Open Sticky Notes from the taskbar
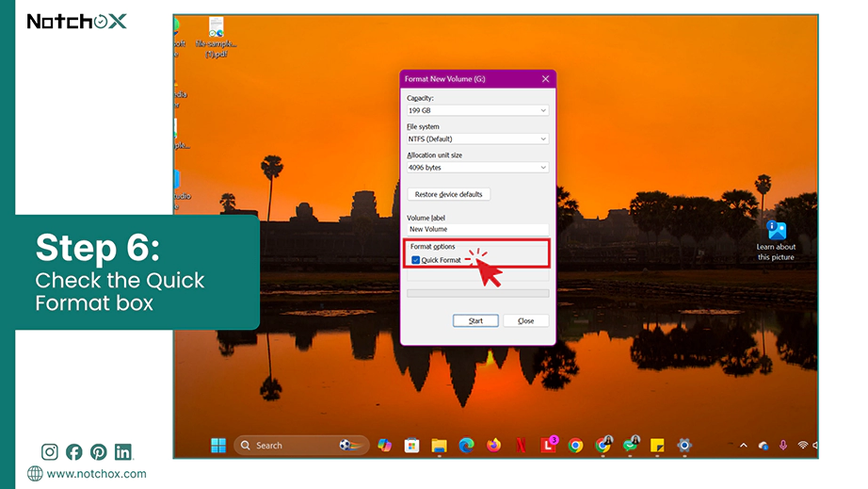 [657, 446]
